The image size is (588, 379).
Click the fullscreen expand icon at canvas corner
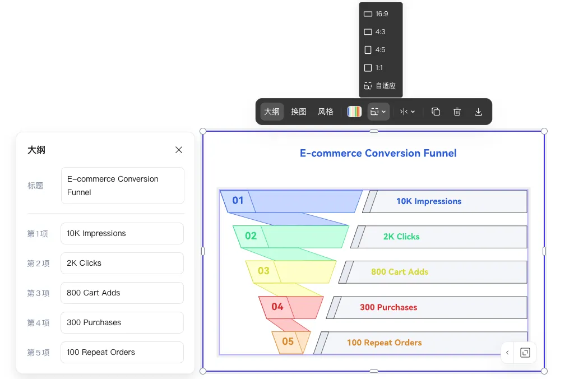click(x=525, y=353)
